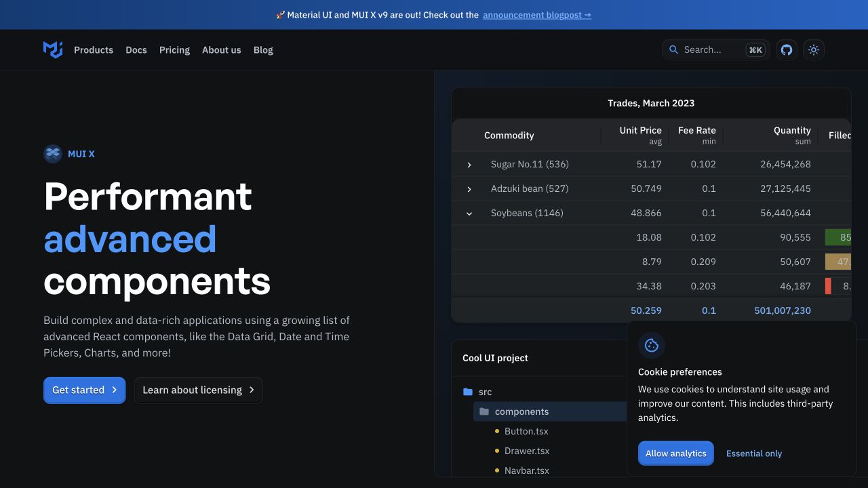Open the About us page
Screen dimensions: 868x488
222,49
